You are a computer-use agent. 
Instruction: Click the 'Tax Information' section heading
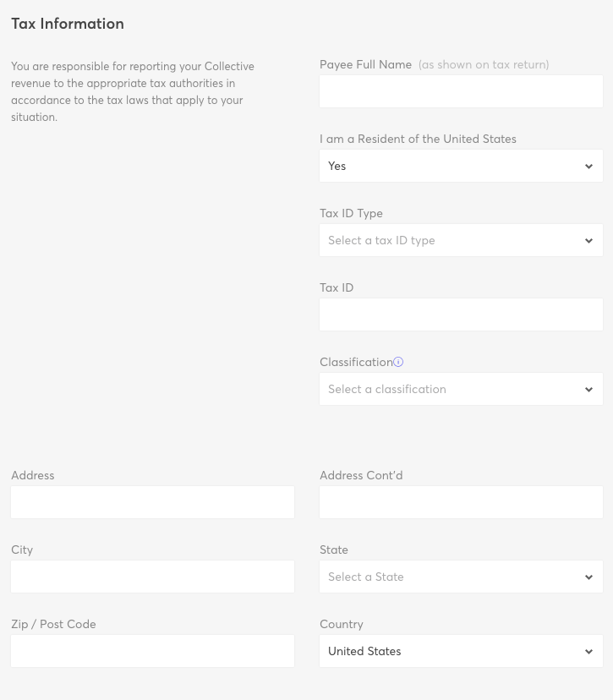pyautogui.click(x=68, y=24)
